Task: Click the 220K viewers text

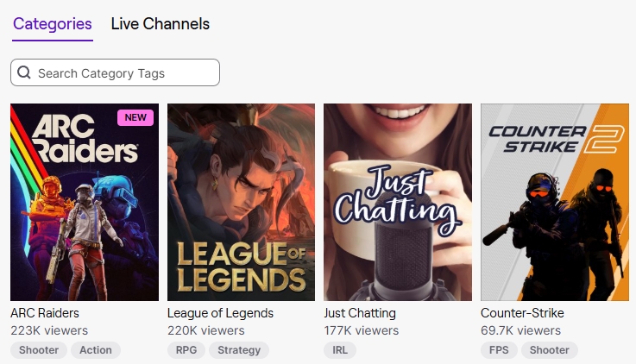Action: [206, 330]
